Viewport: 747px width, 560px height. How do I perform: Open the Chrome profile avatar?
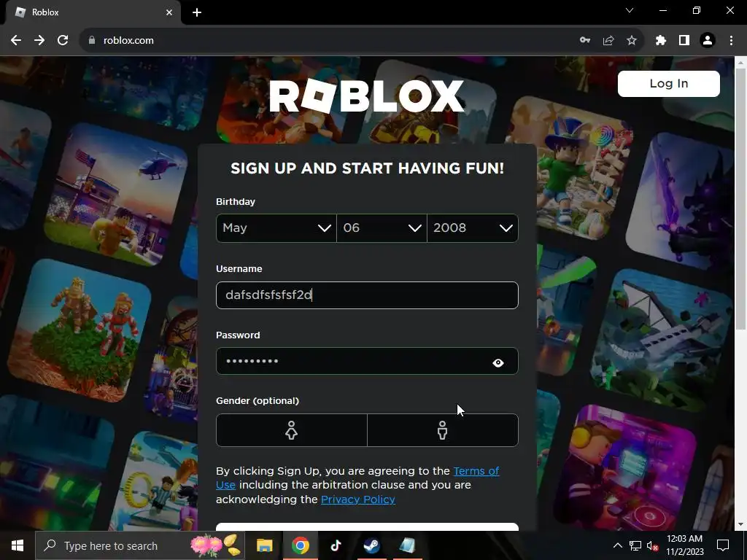click(708, 41)
